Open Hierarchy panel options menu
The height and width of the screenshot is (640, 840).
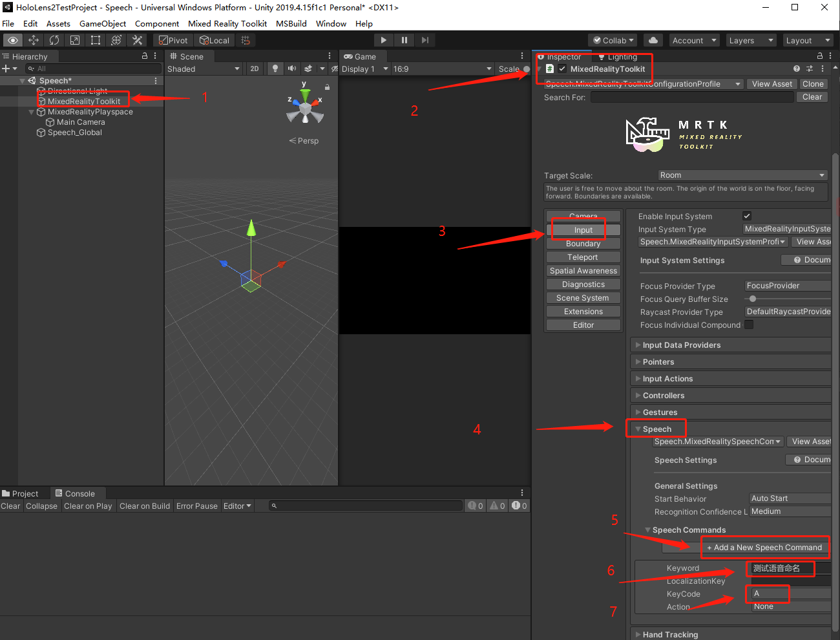pyautogui.click(x=156, y=56)
